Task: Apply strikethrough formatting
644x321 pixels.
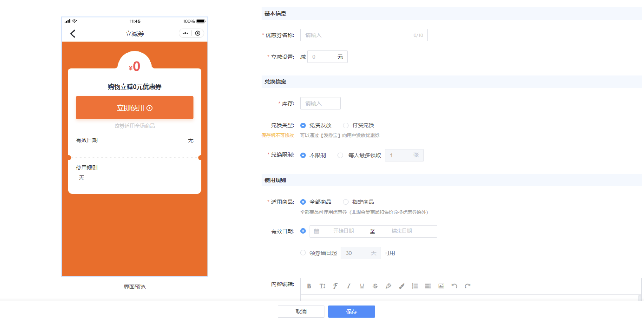Action: click(x=375, y=286)
